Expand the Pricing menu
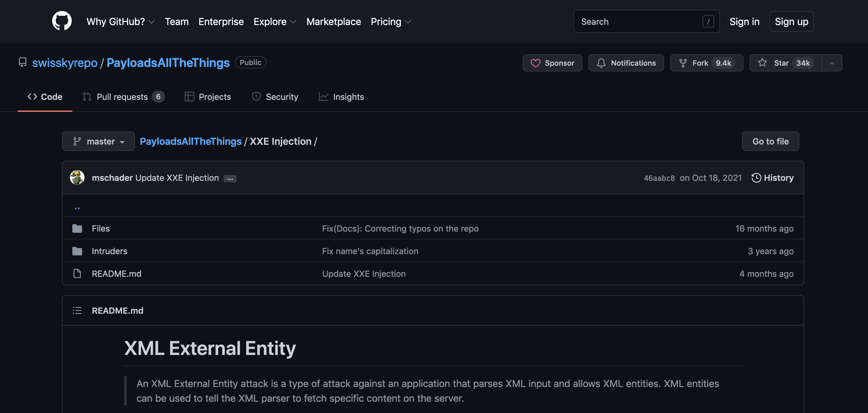The height and width of the screenshot is (413, 868). tap(391, 22)
